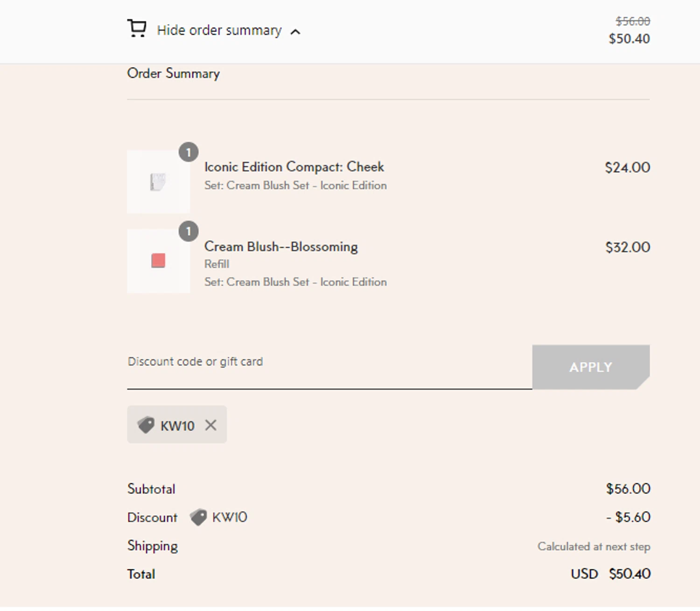Click the shopping cart icon
The height and width of the screenshot is (611, 700).
click(137, 28)
